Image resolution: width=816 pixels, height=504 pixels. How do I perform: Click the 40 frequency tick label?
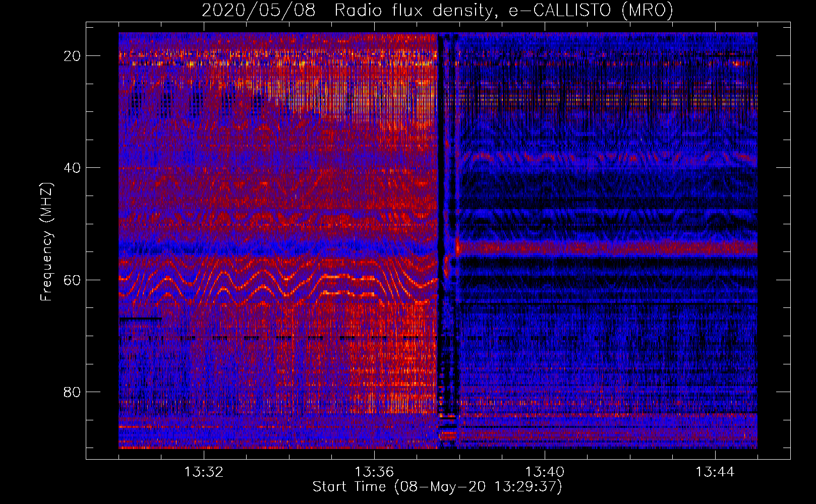coord(72,168)
